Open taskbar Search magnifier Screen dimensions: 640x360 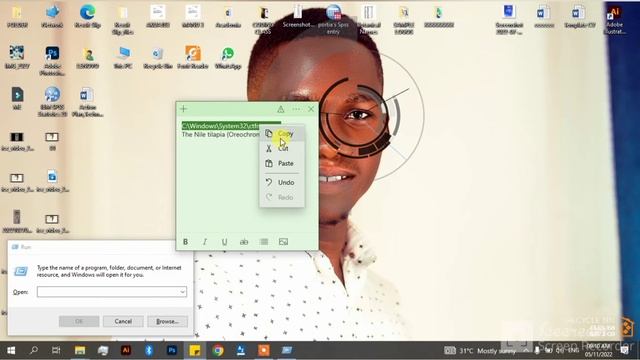point(34,350)
